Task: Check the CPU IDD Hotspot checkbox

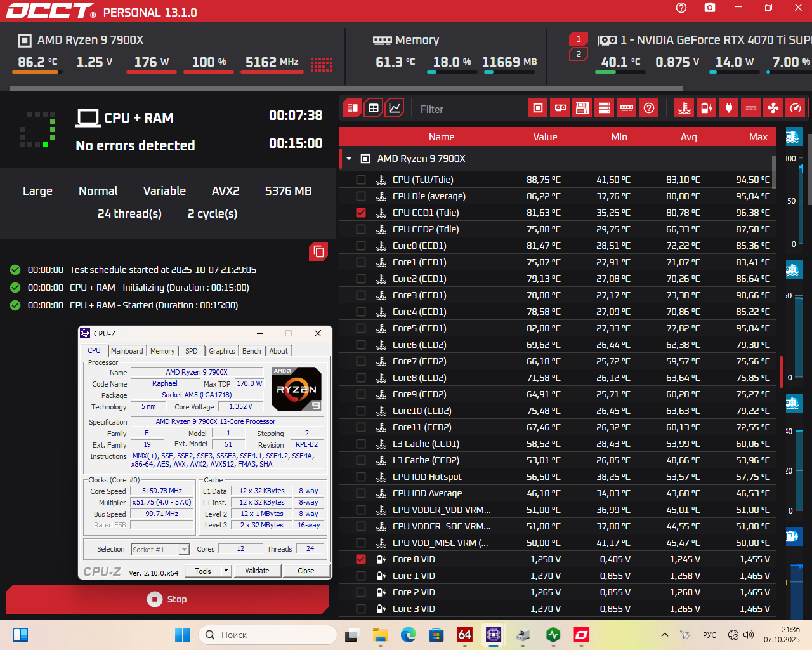Action: click(x=361, y=477)
